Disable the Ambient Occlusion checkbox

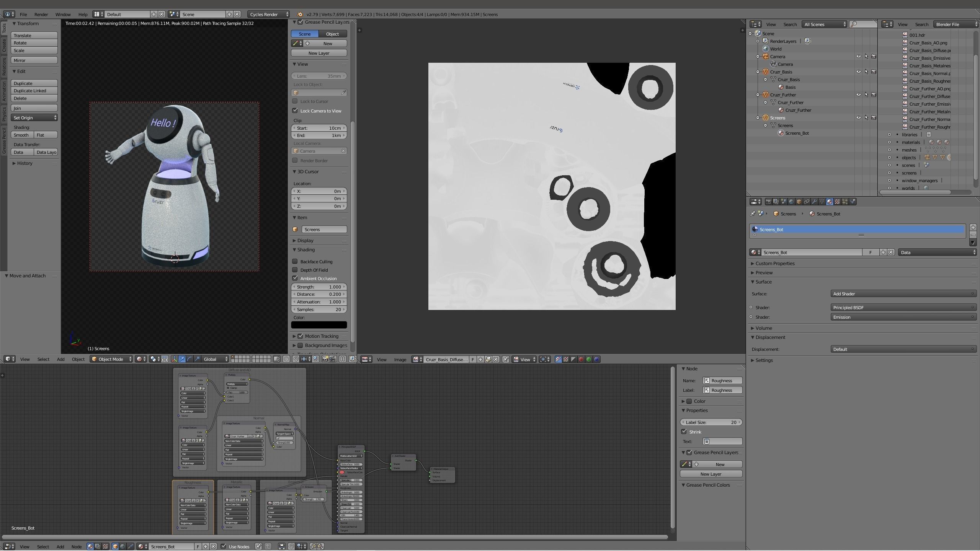[295, 278]
